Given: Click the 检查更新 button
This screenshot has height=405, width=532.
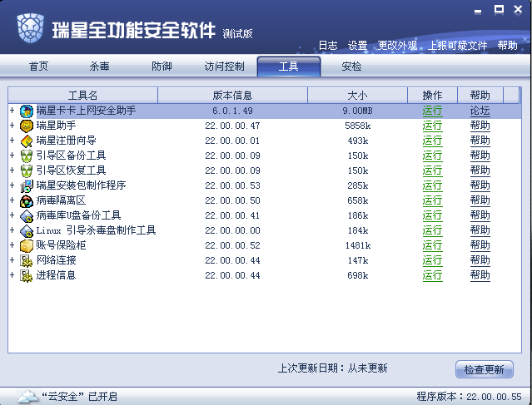Looking at the screenshot, I should [x=485, y=369].
